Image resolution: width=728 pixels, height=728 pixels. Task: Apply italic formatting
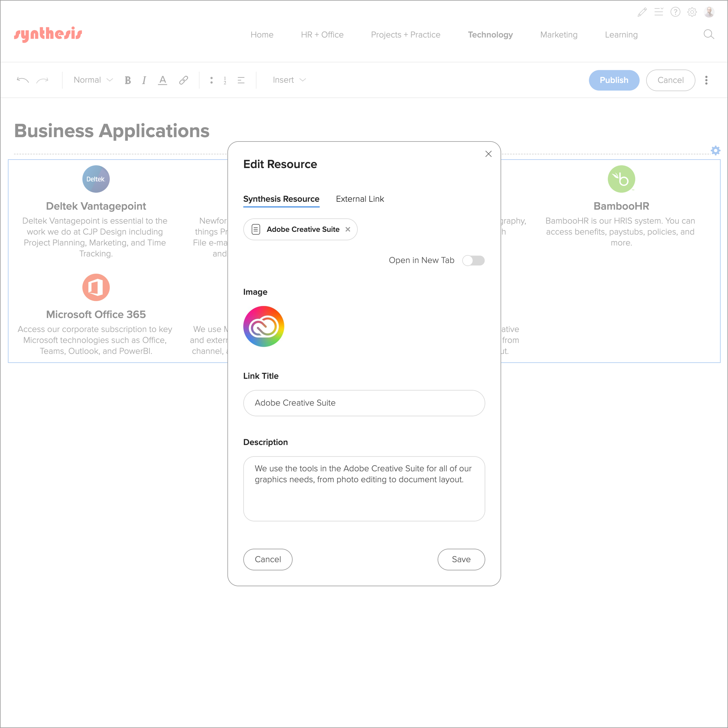coord(144,80)
